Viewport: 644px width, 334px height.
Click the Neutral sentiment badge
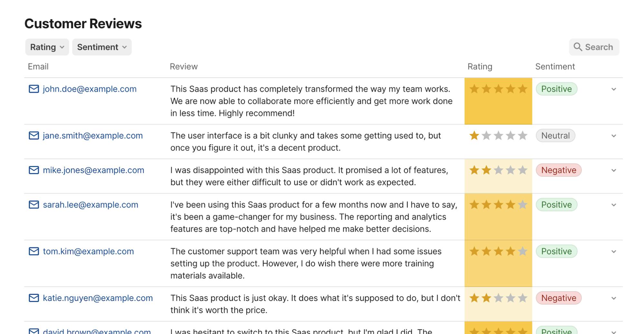click(x=555, y=136)
